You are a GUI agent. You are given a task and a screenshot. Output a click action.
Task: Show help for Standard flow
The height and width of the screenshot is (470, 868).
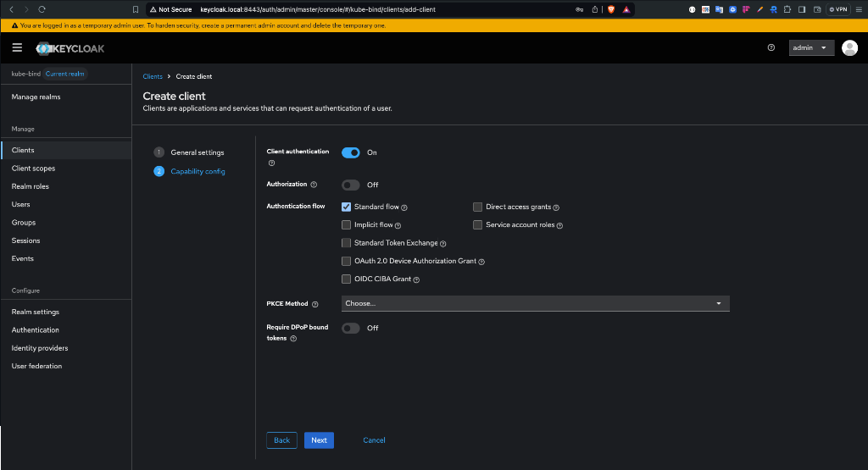pos(404,208)
